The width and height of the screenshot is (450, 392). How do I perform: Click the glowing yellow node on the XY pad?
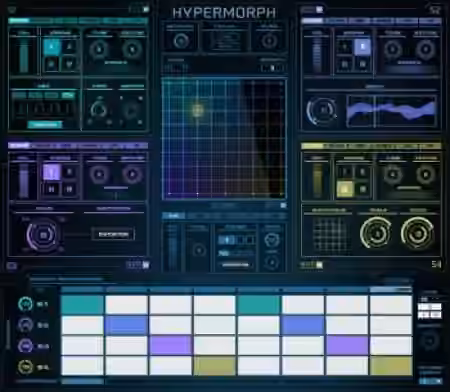click(198, 110)
